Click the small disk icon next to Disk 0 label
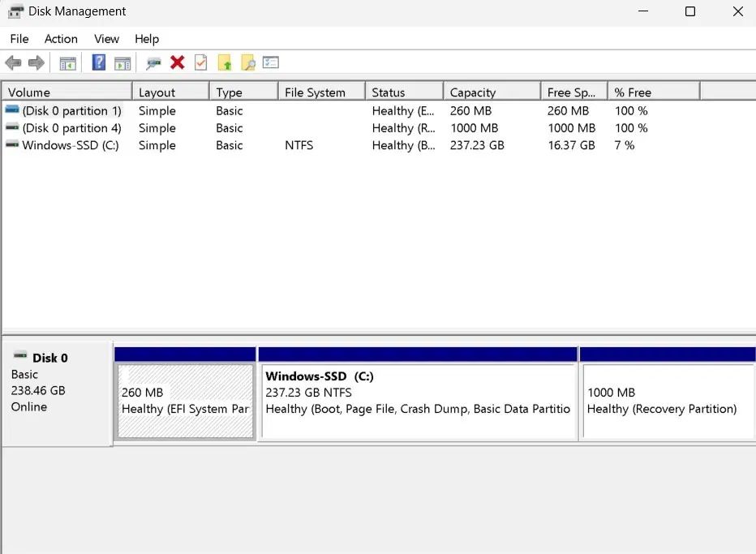 click(20, 356)
